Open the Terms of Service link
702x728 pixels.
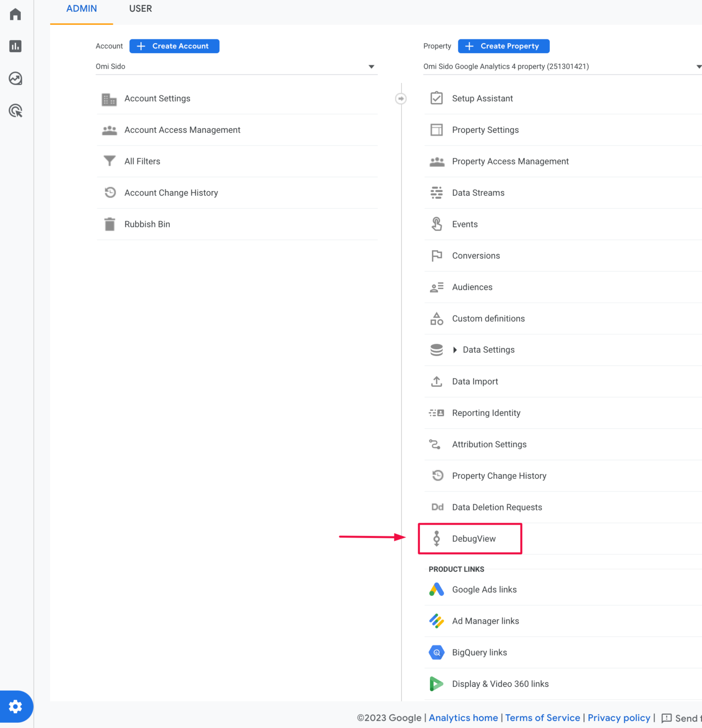point(542,718)
